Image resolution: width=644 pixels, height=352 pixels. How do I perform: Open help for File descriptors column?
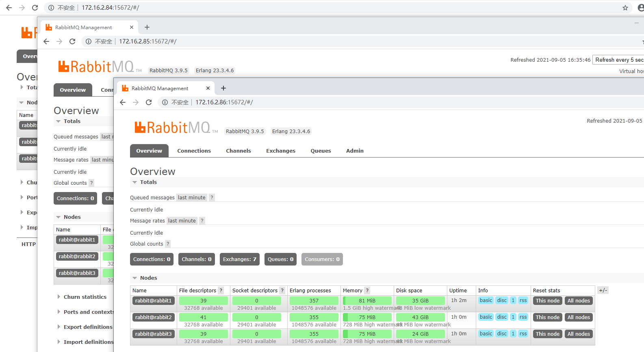tap(221, 291)
